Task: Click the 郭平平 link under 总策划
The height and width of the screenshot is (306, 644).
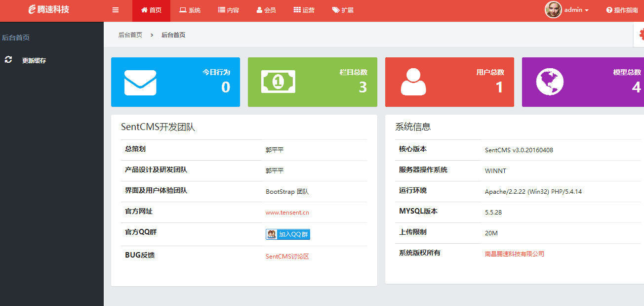Action: pyautogui.click(x=275, y=149)
